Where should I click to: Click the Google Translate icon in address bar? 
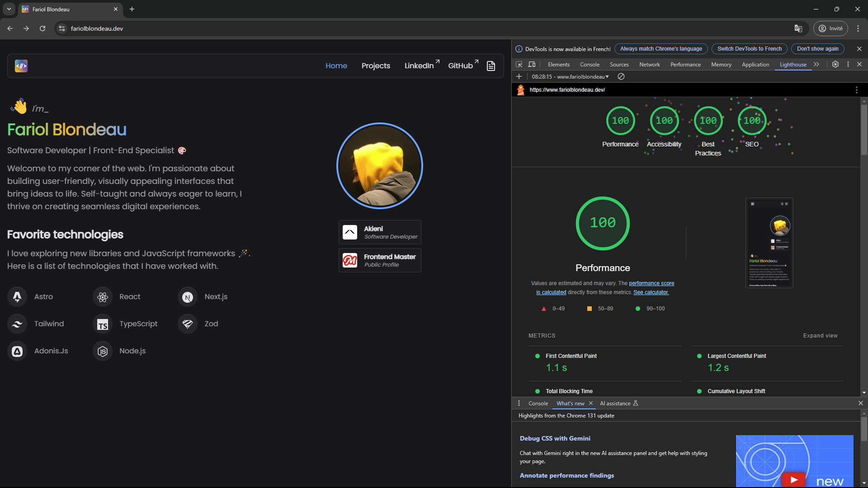click(x=798, y=28)
